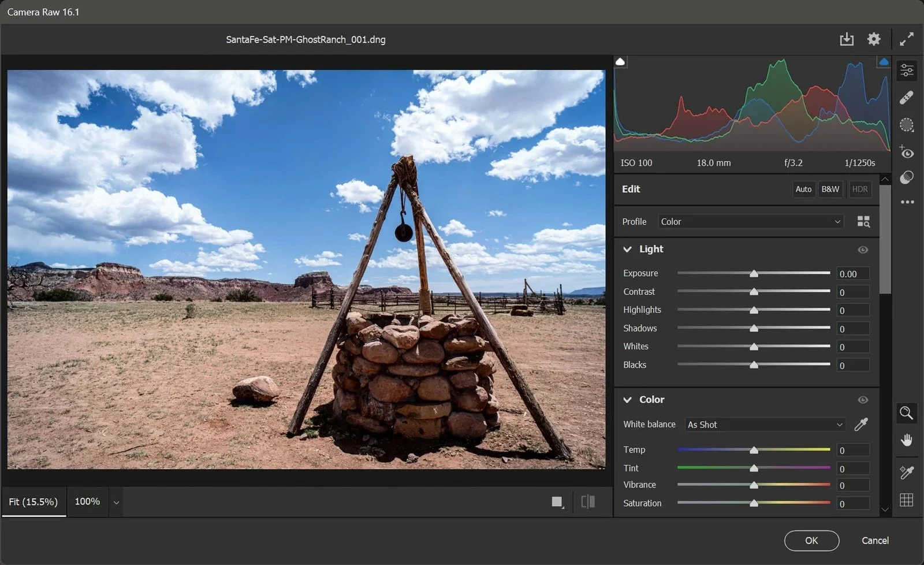Select the Zoom magnifier tool

907,413
